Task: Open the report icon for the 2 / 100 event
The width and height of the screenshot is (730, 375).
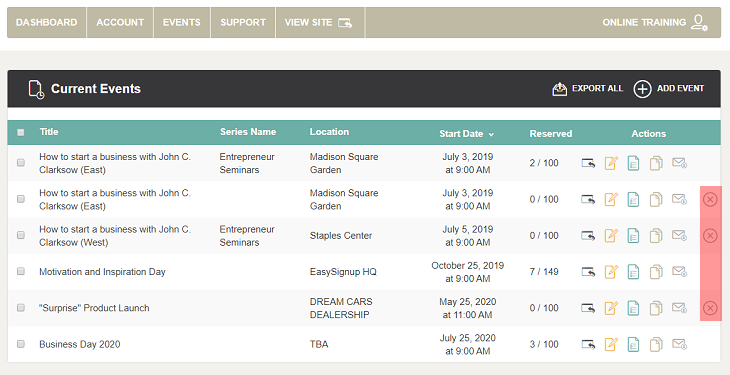Action: (x=633, y=163)
